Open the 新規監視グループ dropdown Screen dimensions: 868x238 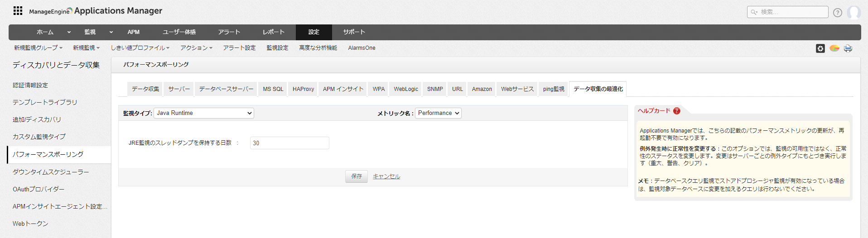(x=38, y=48)
